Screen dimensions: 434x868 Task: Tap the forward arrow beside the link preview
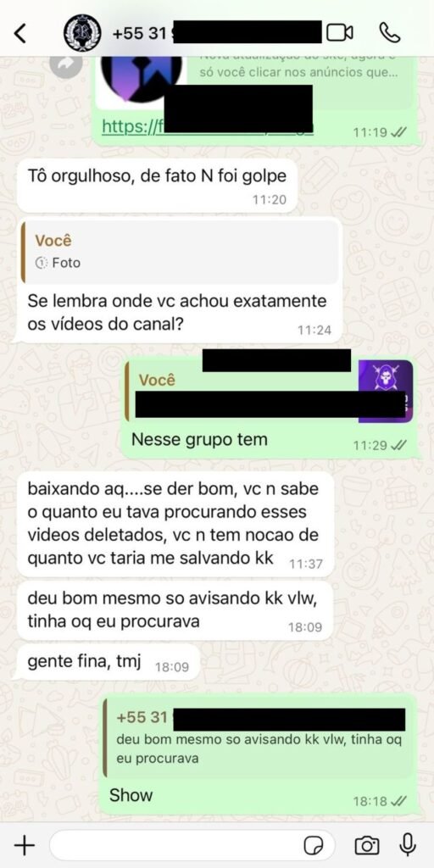point(66,65)
